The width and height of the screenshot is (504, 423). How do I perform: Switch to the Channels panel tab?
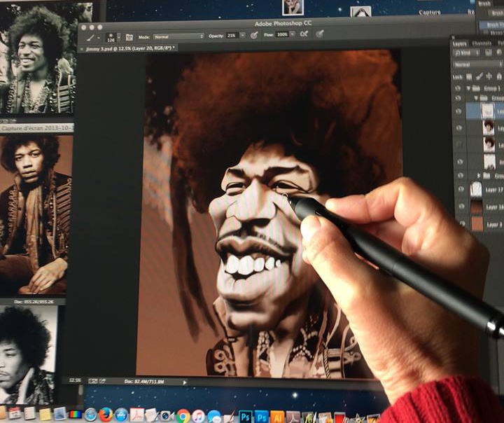[x=482, y=43]
